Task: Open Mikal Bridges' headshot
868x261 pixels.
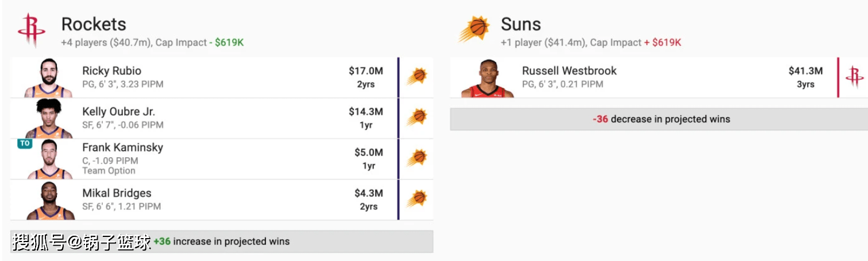Action: (x=49, y=201)
